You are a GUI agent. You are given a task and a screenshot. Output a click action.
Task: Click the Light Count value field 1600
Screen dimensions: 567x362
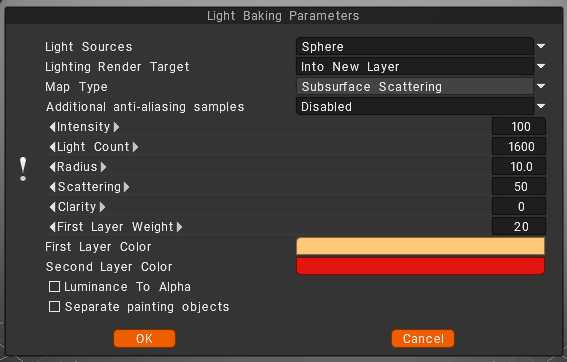tap(519, 146)
